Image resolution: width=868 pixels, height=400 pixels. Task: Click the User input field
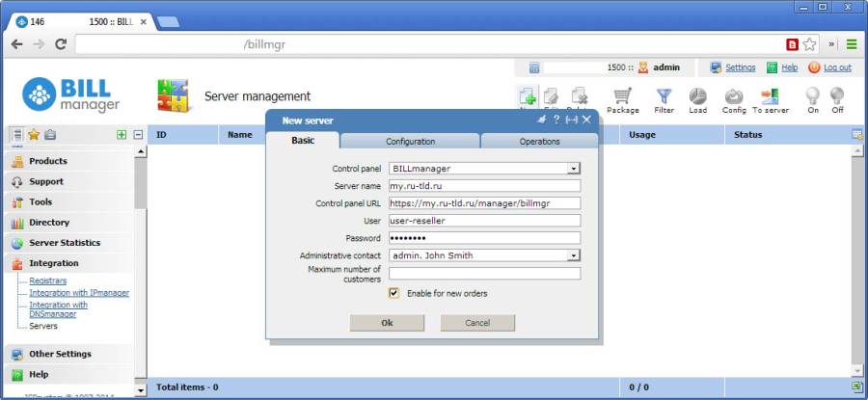(484, 221)
